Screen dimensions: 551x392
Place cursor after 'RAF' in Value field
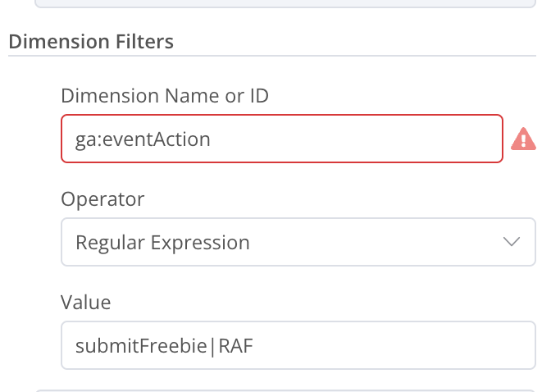click(255, 346)
